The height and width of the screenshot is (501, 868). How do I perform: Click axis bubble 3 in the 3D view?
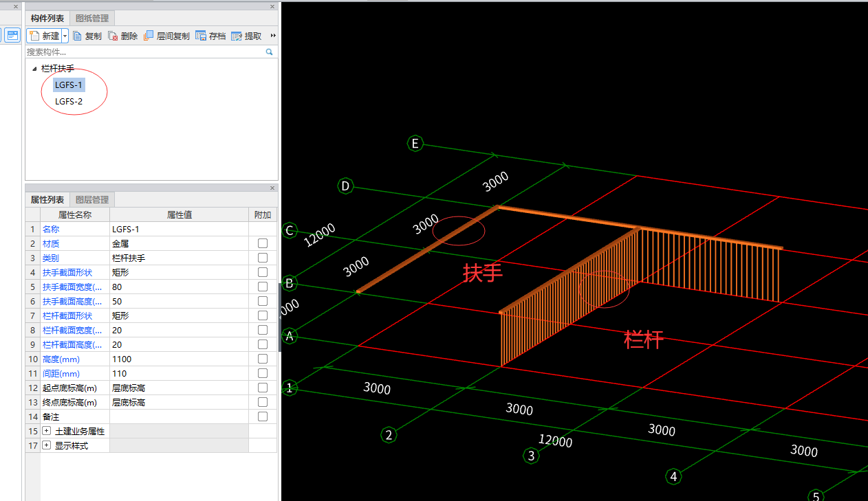point(530,455)
